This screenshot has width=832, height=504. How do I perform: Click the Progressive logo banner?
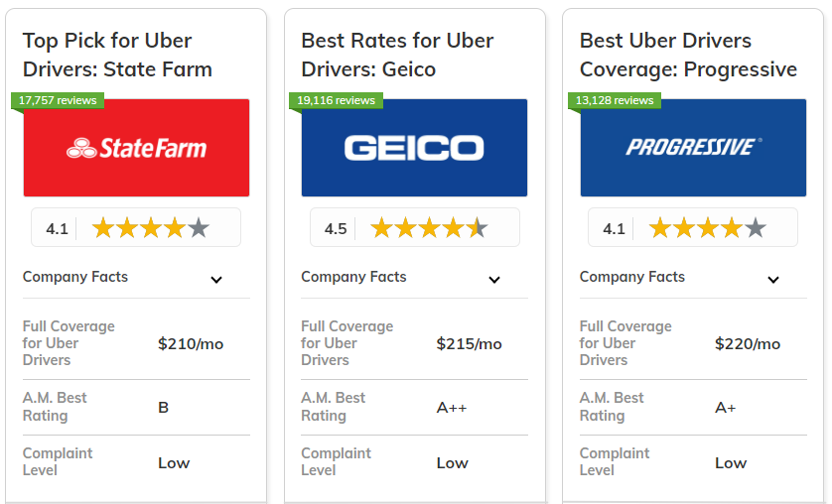[x=693, y=149]
